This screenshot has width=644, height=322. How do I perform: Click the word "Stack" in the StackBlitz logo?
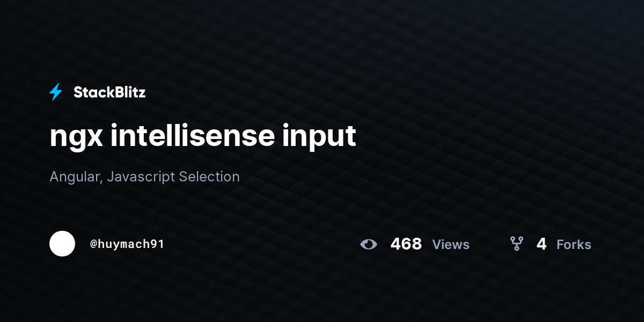(91, 92)
